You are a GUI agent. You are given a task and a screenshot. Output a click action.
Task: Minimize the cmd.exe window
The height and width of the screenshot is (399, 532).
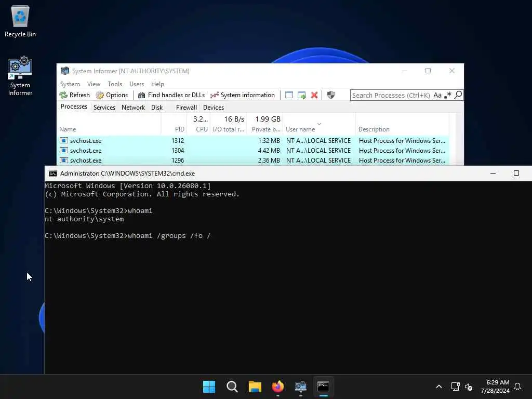tap(493, 173)
